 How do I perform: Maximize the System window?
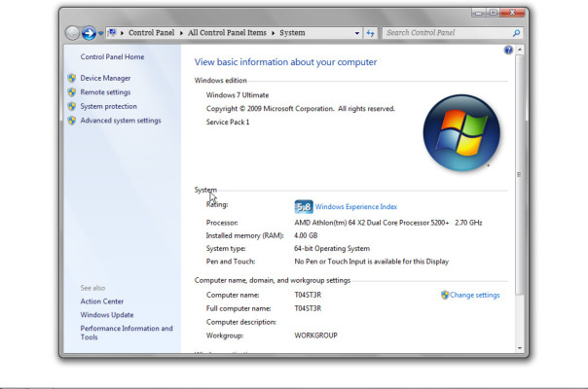(x=494, y=13)
